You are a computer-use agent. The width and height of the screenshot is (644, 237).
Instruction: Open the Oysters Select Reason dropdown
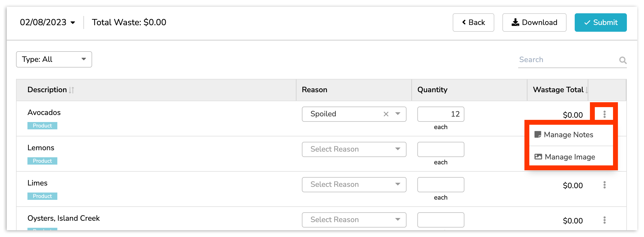(x=354, y=220)
